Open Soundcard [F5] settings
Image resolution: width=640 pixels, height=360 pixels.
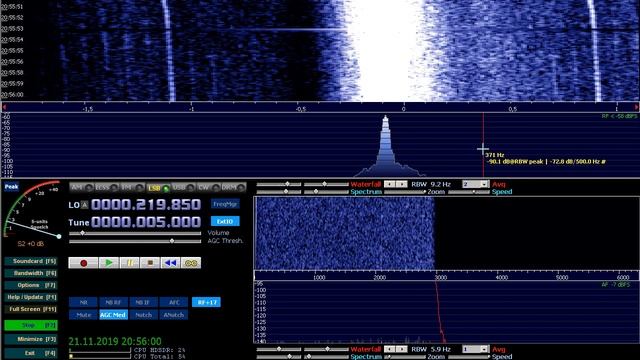(x=31, y=261)
